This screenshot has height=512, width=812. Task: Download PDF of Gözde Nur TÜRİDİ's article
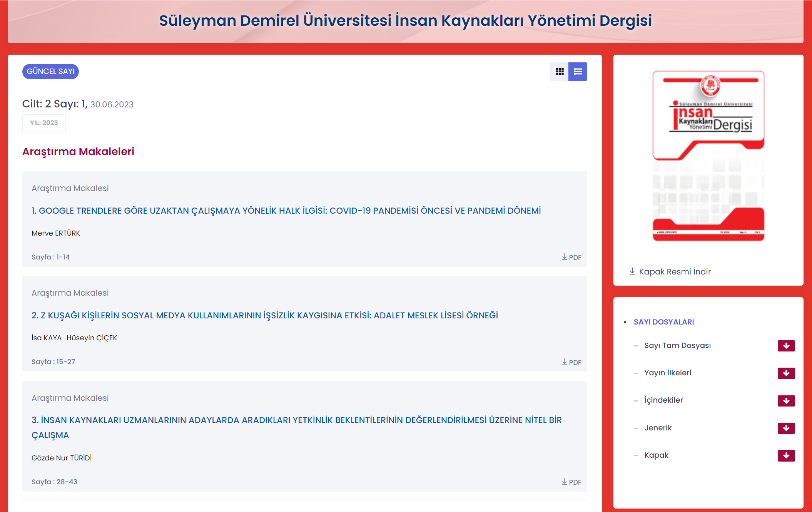tap(571, 482)
